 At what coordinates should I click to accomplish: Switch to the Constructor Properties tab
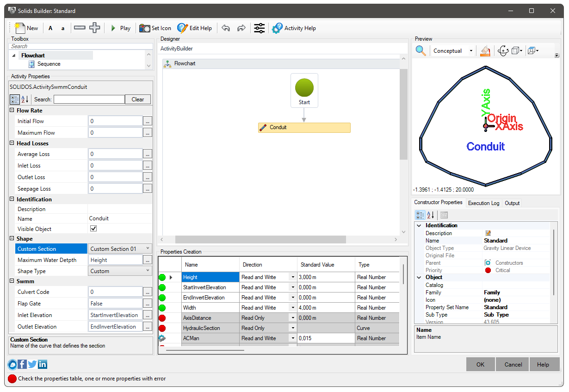pyautogui.click(x=438, y=203)
